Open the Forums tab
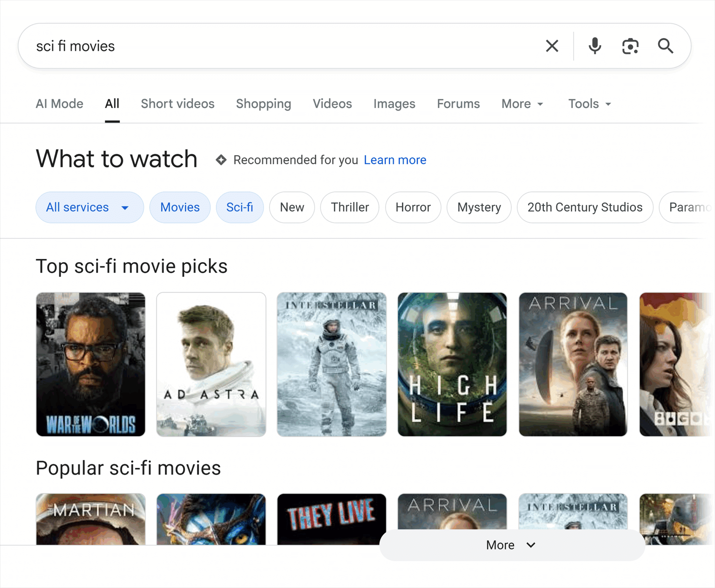This screenshot has width=715, height=588. click(458, 104)
